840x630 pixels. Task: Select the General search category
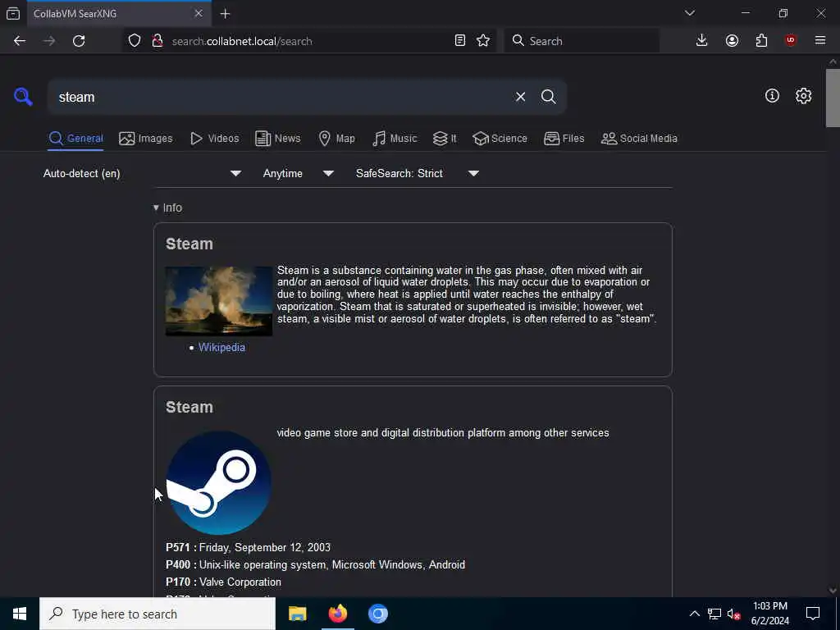tap(75, 139)
